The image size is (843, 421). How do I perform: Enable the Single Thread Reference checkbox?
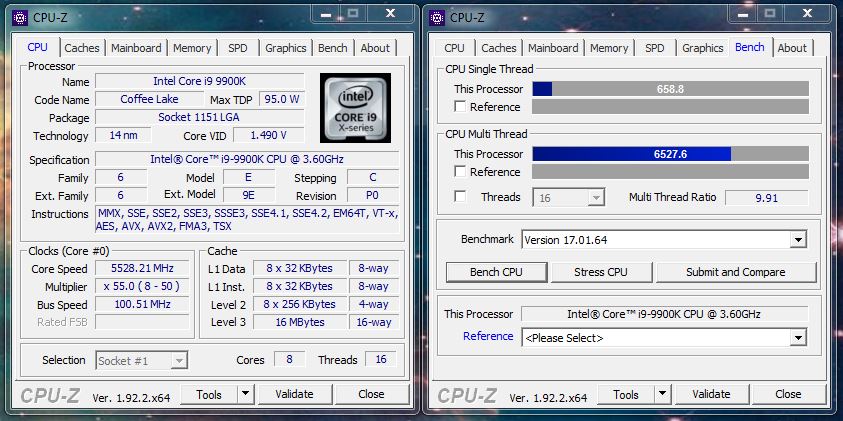click(x=460, y=106)
